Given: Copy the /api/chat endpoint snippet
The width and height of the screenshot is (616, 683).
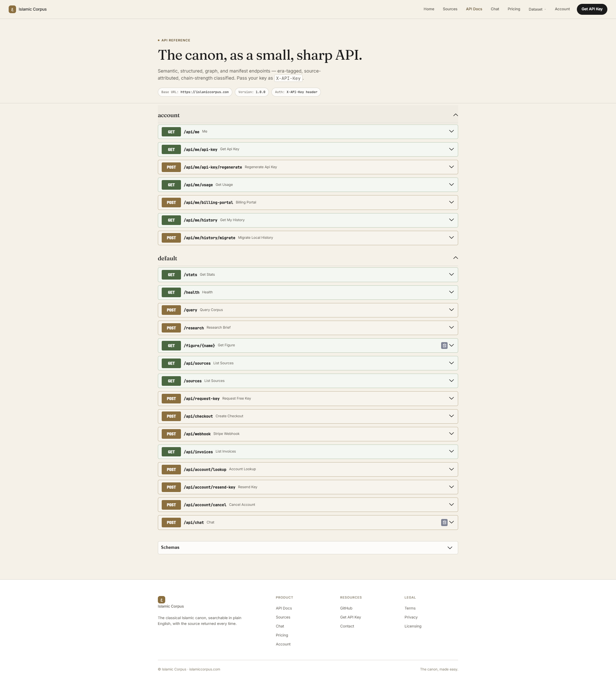Looking at the screenshot, I should [444, 522].
